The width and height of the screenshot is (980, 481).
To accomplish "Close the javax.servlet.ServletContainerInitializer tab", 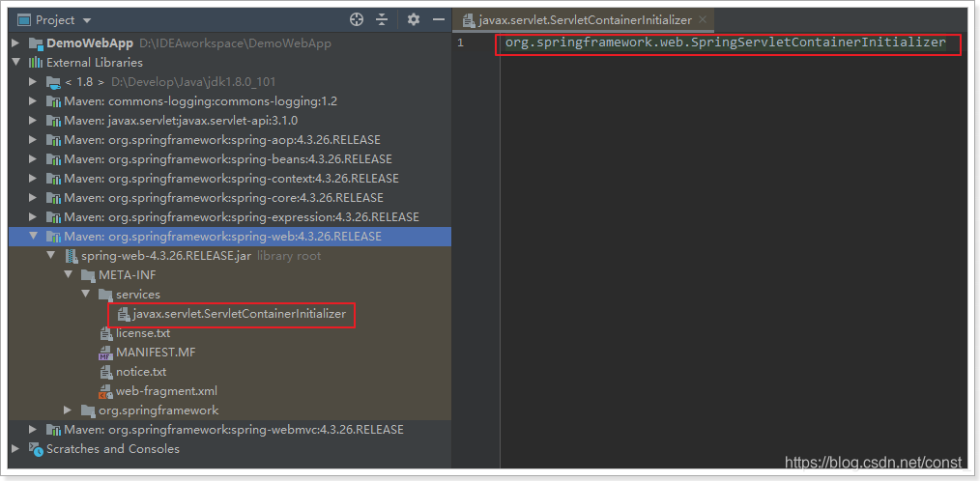I will tap(703, 20).
